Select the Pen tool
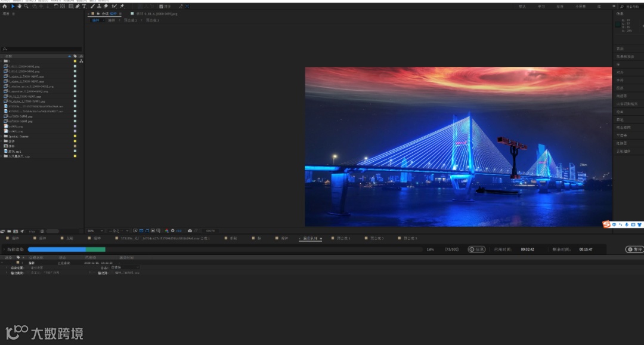The image size is (644, 345). click(78, 6)
